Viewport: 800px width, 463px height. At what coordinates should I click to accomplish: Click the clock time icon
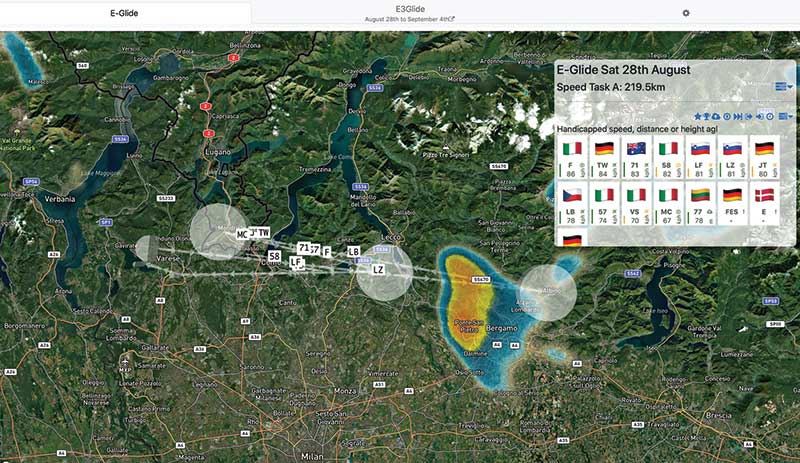coord(769,116)
